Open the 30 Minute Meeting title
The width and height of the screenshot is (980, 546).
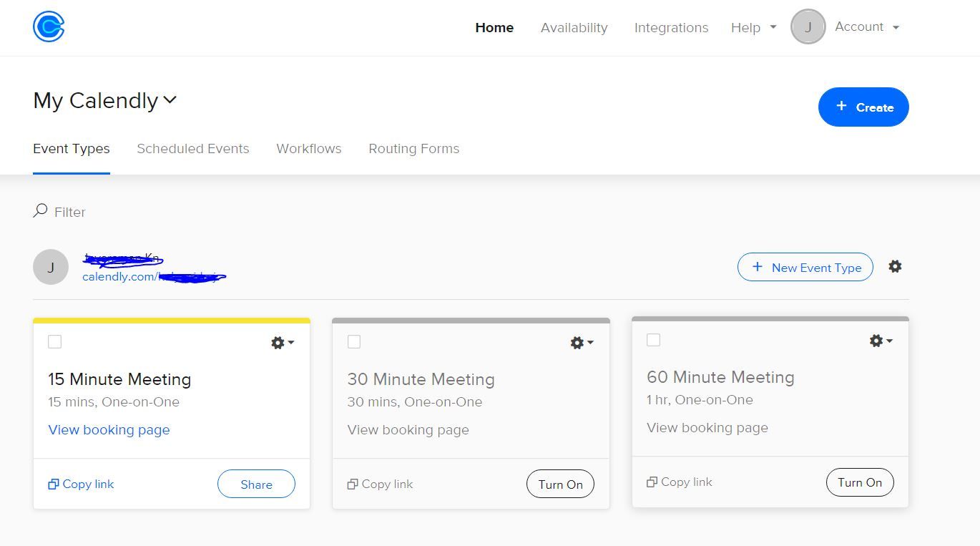421,379
